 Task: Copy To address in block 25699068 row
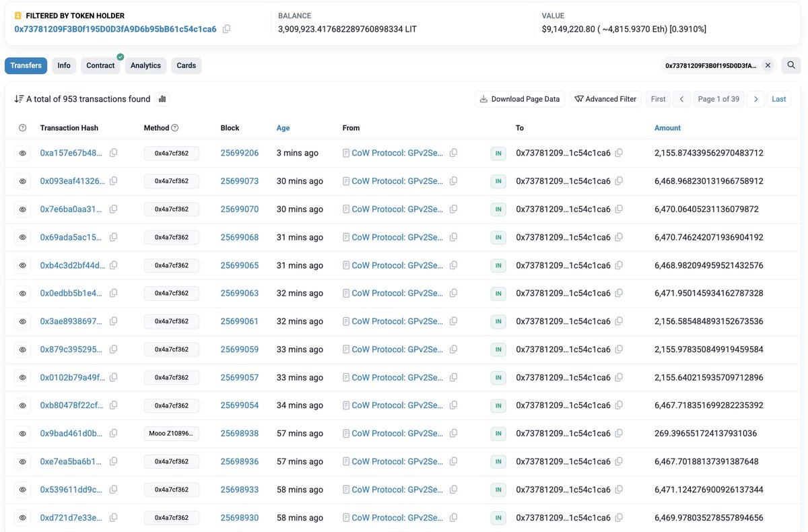pyautogui.click(x=619, y=237)
